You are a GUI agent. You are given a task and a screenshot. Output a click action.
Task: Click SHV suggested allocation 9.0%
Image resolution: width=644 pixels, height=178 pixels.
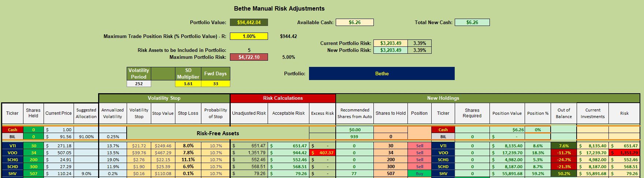[x=86, y=174]
